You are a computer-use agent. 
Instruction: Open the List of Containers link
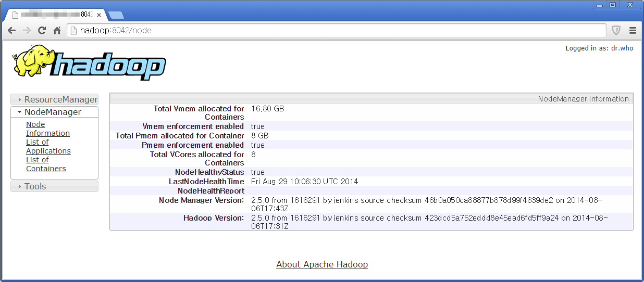[46, 164]
